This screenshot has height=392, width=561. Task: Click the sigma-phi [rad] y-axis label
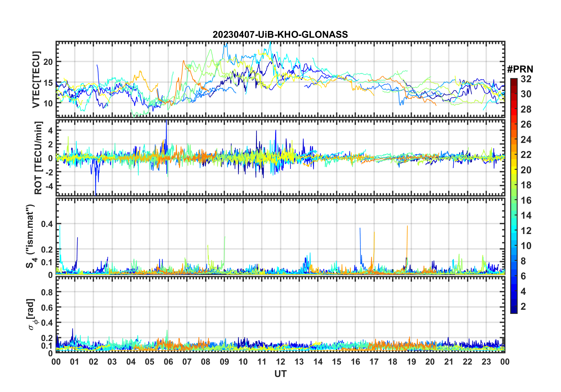31,314
